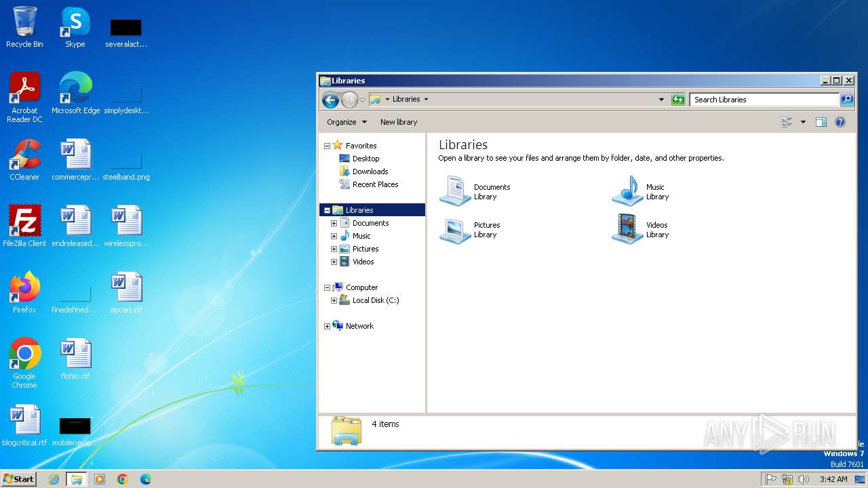Collapse the Libraries tree node
Screen dimensions: 868x488
327,210
